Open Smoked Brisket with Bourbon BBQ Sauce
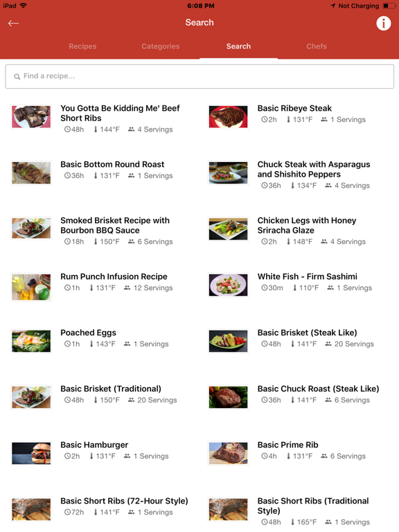 click(115, 225)
